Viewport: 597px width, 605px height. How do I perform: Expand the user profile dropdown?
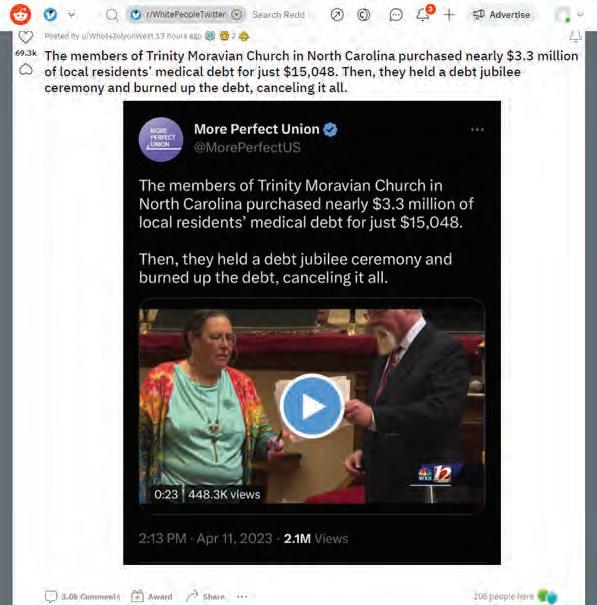(569, 15)
